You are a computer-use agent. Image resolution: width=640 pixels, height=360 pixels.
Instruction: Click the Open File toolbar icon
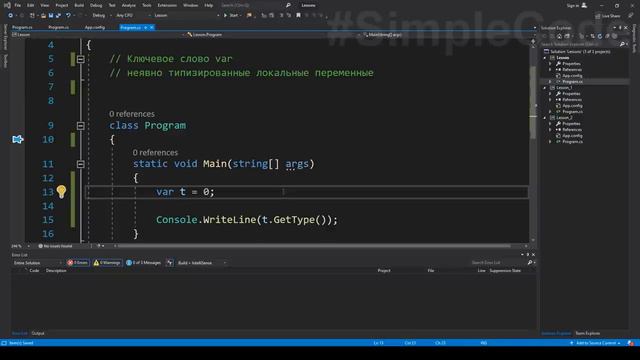43,16
